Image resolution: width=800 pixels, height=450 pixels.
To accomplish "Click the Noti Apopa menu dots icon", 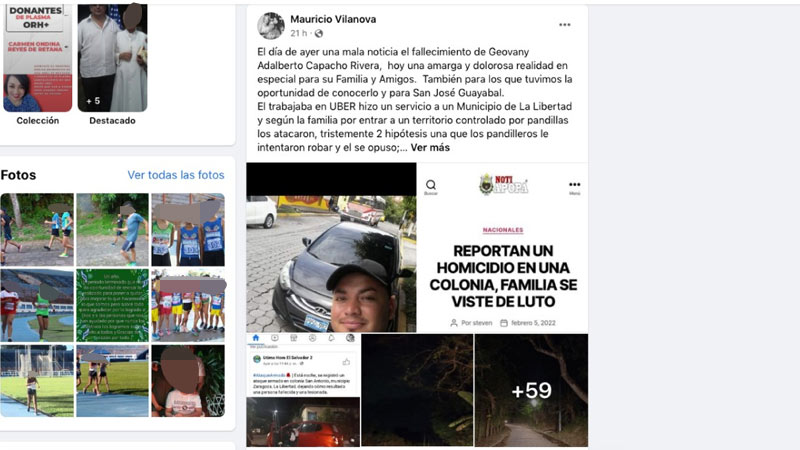I will click(574, 186).
